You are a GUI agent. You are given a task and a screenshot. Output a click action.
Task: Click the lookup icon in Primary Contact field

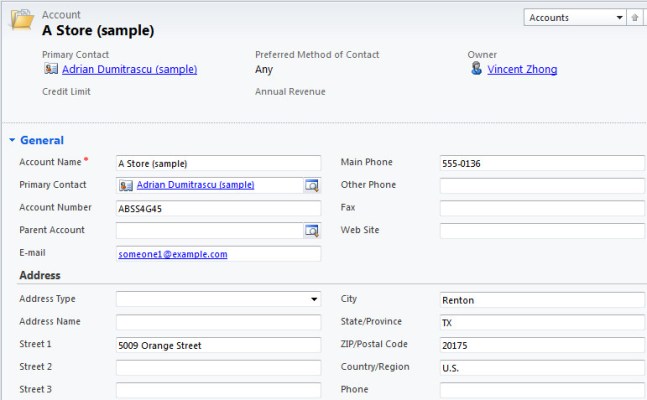click(311, 185)
